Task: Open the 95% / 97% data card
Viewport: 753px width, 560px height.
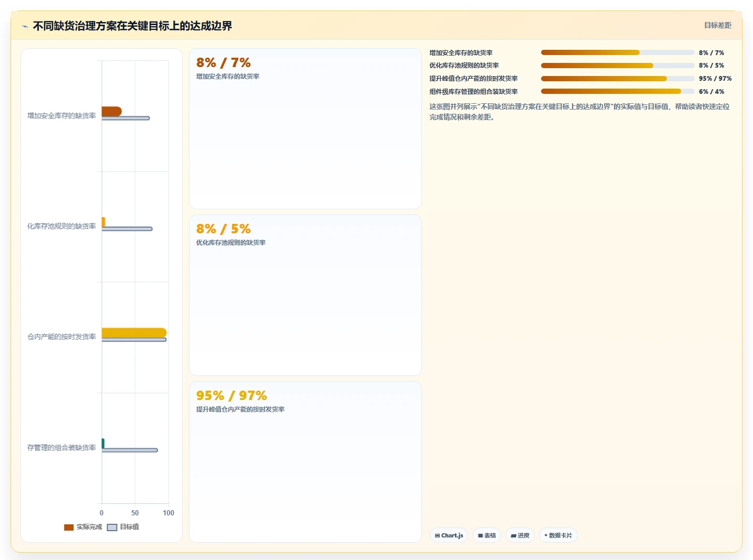Action: (x=305, y=462)
